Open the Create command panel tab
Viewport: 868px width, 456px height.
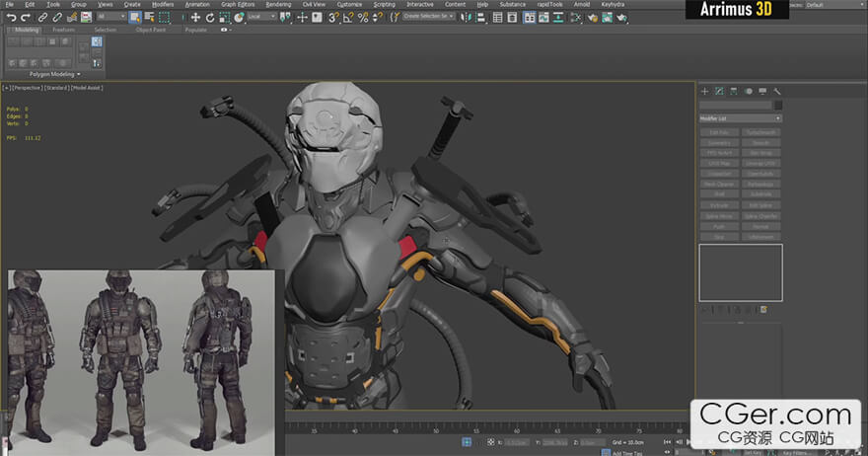coord(704,92)
